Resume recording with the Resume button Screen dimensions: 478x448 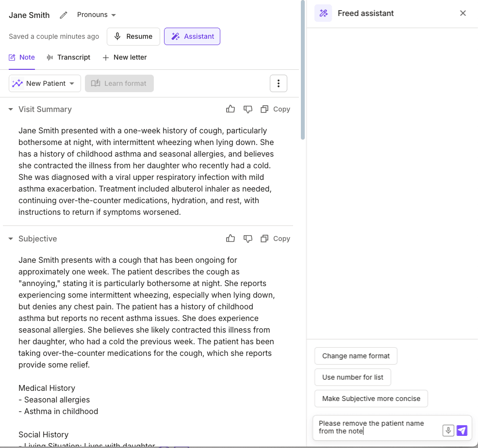[133, 36]
